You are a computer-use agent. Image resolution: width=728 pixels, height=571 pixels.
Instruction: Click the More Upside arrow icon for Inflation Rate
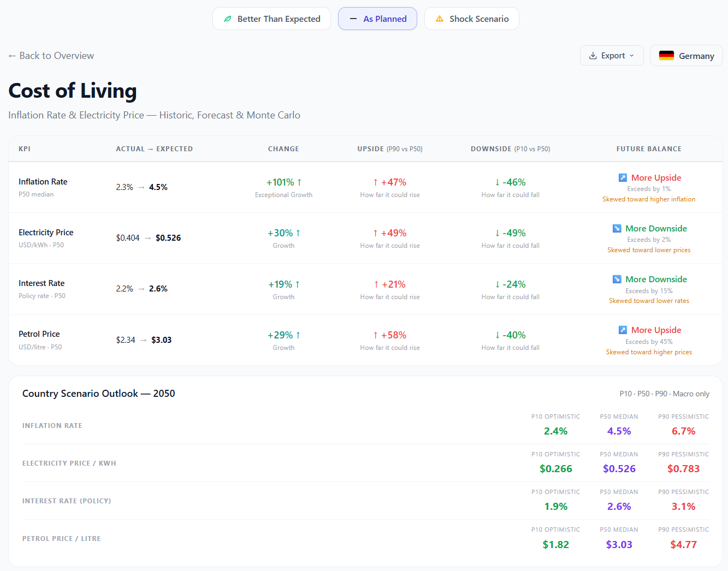(x=623, y=177)
